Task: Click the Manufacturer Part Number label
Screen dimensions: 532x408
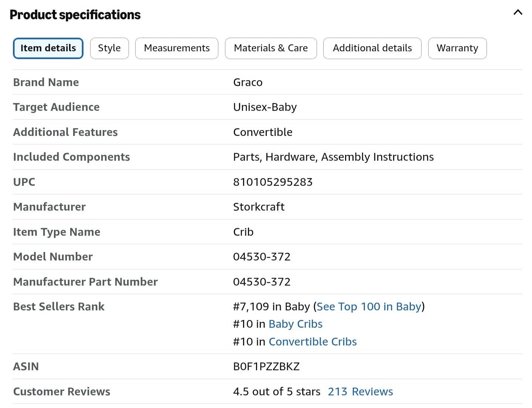Action: (x=85, y=282)
